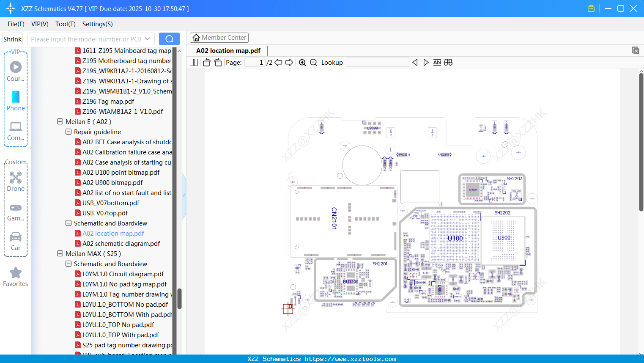Open the model number search dropdown
Viewport: 644px width, 363px height.
point(148,38)
